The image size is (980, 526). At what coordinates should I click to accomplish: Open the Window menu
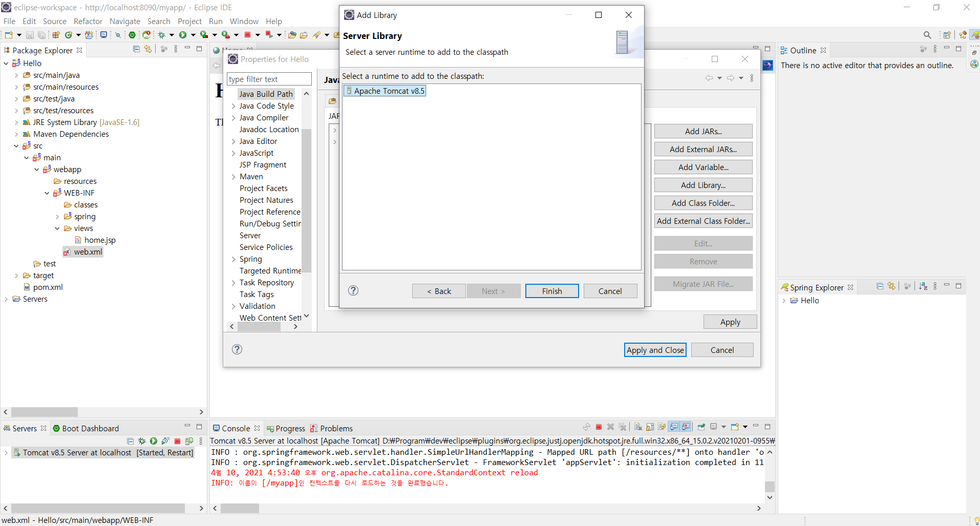pyautogui.click(x=244, y=21)
